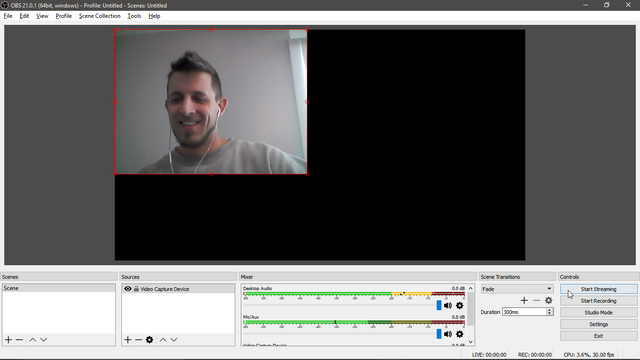Image resolution: width=640 pixels, height=360 pixels.
Task: Click the webcam preview in canvas
Action: pos(211,102)
